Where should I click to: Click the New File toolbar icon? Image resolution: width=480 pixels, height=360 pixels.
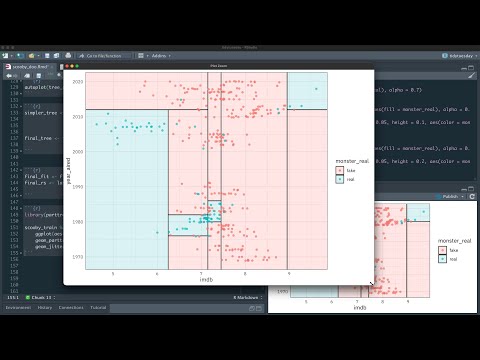tap(5, 56)
